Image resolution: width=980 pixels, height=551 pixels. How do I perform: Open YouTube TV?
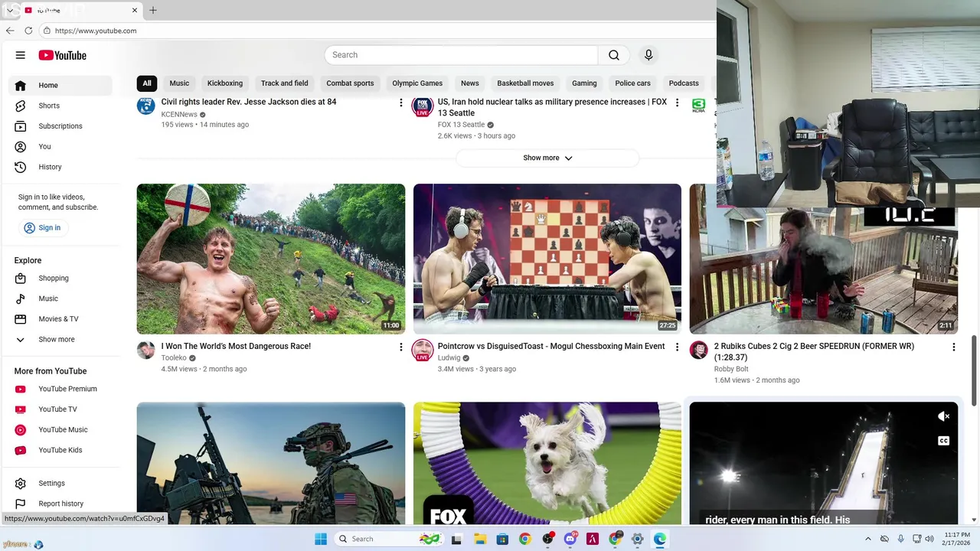61,409
